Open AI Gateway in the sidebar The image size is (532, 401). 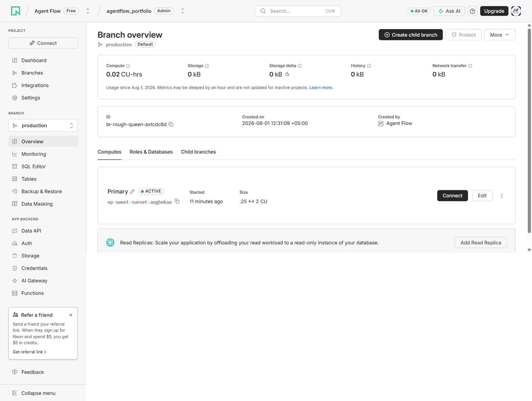point(43,281)
